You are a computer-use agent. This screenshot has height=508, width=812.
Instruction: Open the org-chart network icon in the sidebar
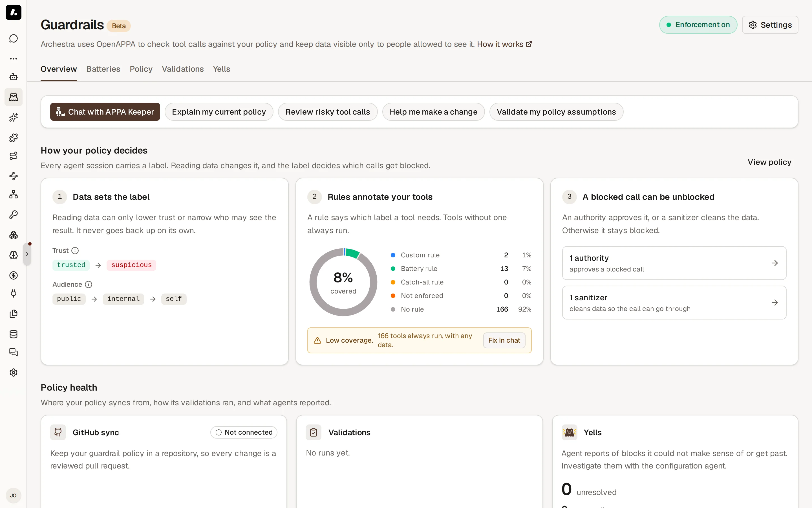click(x=14, y=194)
